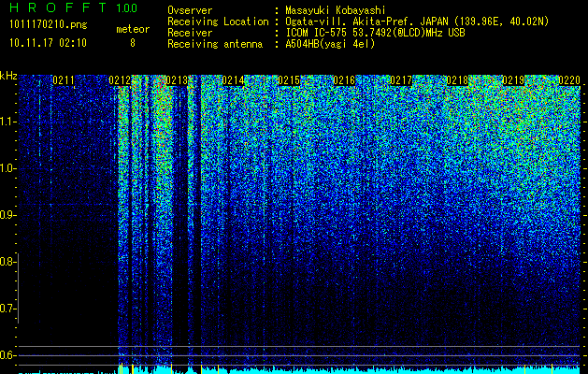Click the Receiver label
The image size is (588, 374).
pos(190,33)
